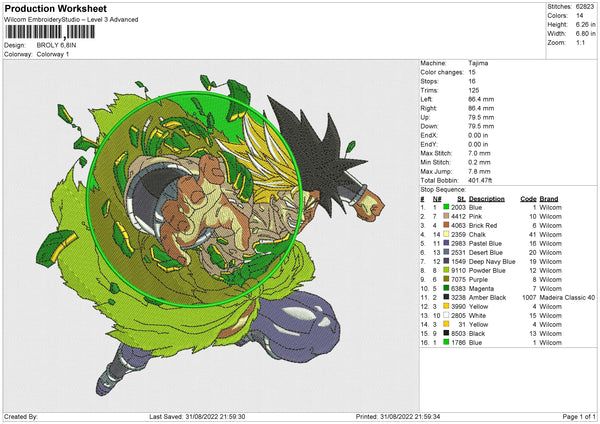This screenshot has width=600, height=424.
Task: Click the barcode under the worksheet title
Action: [50, 32]
